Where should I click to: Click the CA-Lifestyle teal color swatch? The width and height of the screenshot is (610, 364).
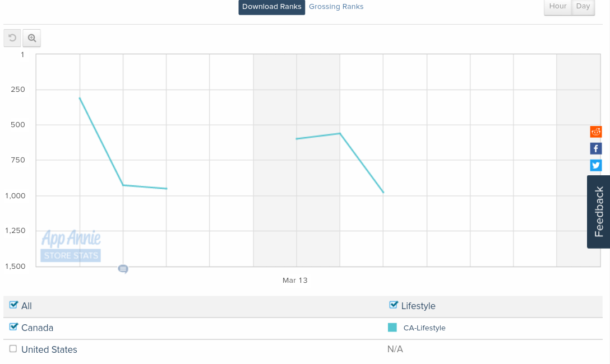(392, 328)
